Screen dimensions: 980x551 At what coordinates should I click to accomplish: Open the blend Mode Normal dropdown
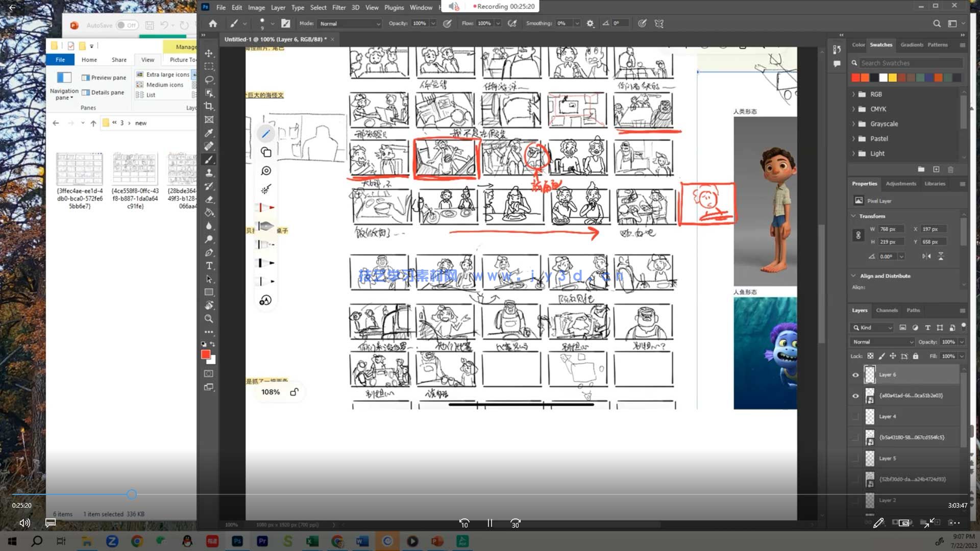click(x=350, y=23)
